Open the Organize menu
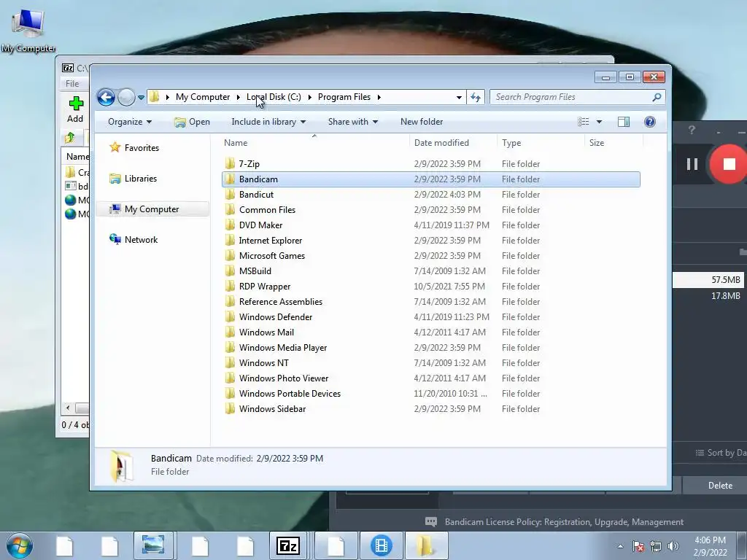Image resolution: width=747 pixels, height=560 pixels. [x=130, y=122]
